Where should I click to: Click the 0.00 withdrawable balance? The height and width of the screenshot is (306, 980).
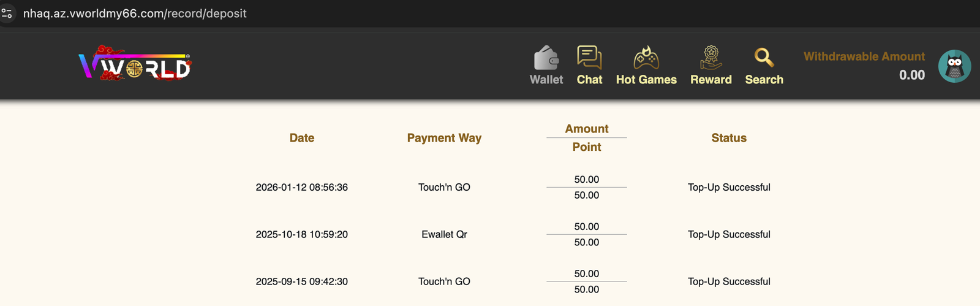coord(911,75)
